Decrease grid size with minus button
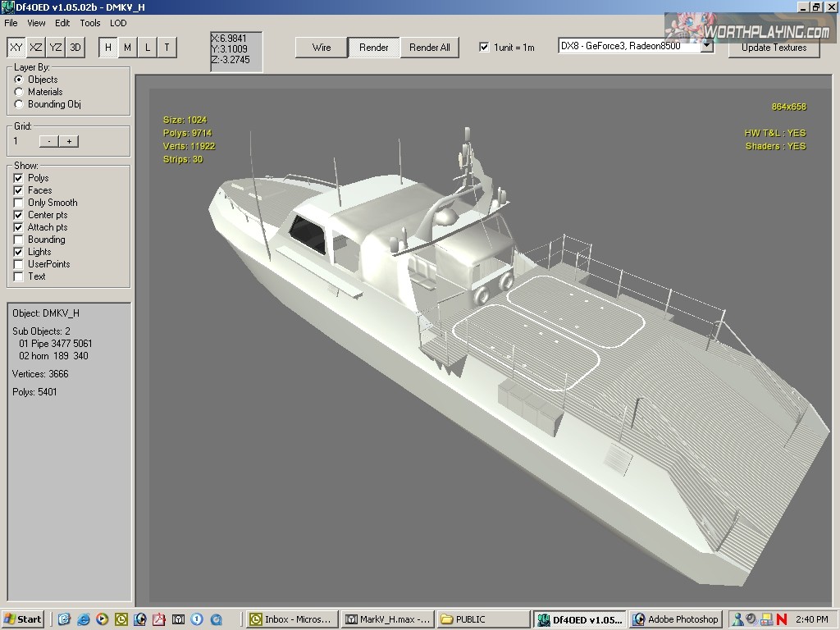Screen dimensions: 840x630 click(x=50, y=141)
